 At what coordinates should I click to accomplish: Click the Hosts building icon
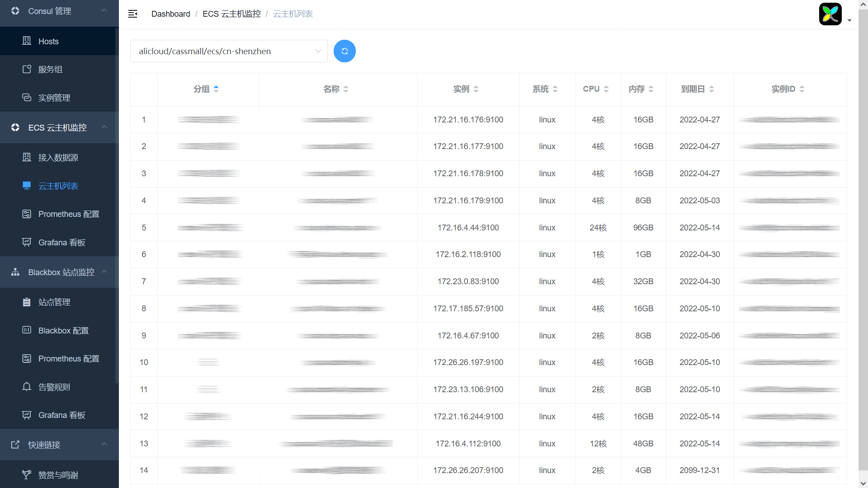tap(27, 41)
